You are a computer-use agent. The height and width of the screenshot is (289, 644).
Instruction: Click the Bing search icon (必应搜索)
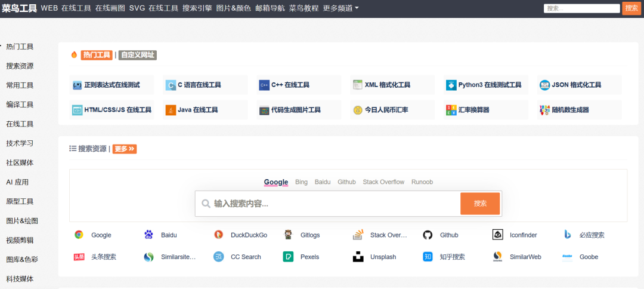568,235
